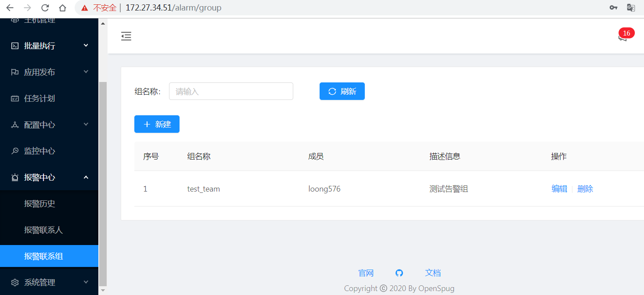Click the calendar icon beside 任务计划
Screen dimensions: 644x295
[x=15, y=98]
